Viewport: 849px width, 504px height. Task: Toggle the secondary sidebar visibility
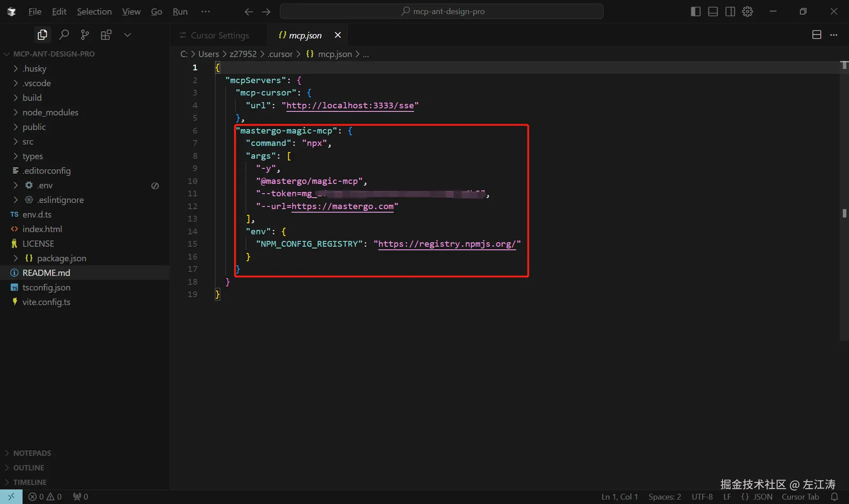(730, 11)
